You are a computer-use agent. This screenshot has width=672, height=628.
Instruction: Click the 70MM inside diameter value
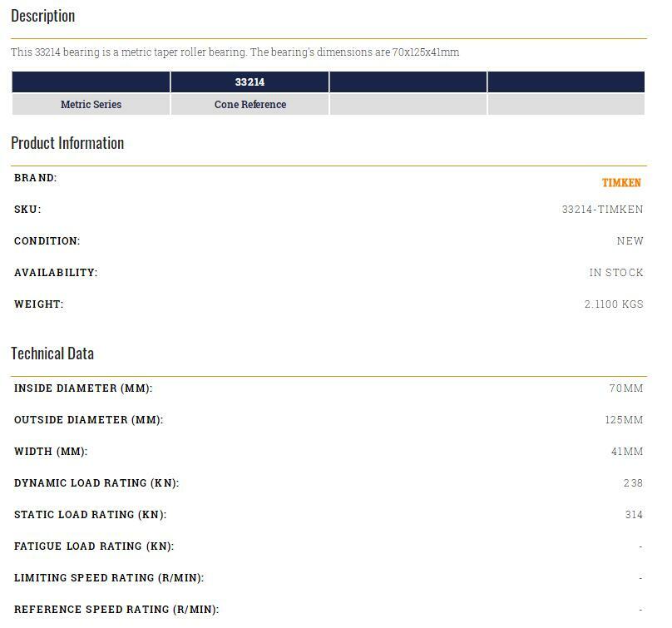[x=625, y=388]
